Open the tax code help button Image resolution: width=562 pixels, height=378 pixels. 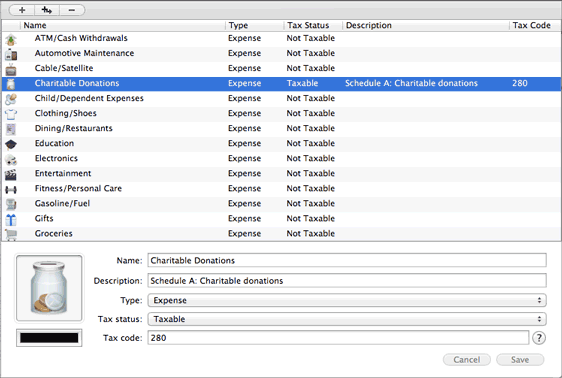click(x=539, y=338)
